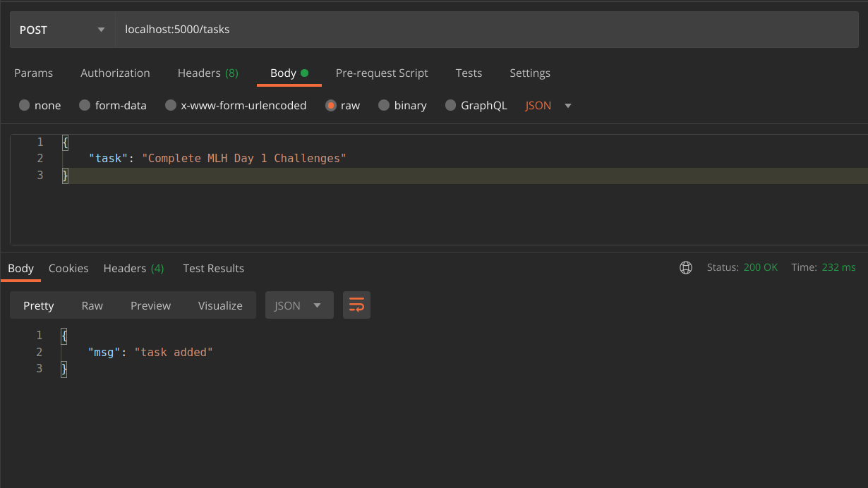Open the POST method dropdown
The height and width of the screenshot is (488, 868).
(62, 29)
